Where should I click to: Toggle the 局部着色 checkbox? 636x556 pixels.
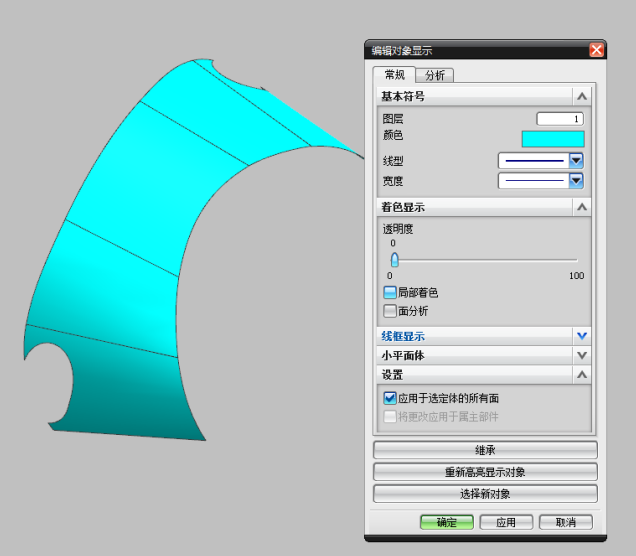tap(390, 292)
